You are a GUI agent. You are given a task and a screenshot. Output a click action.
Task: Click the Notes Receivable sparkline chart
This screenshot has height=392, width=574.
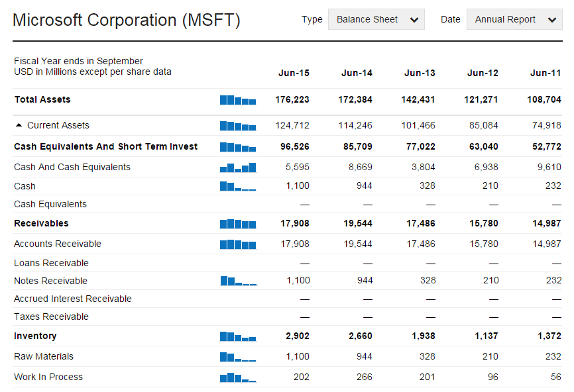(238, 281)
